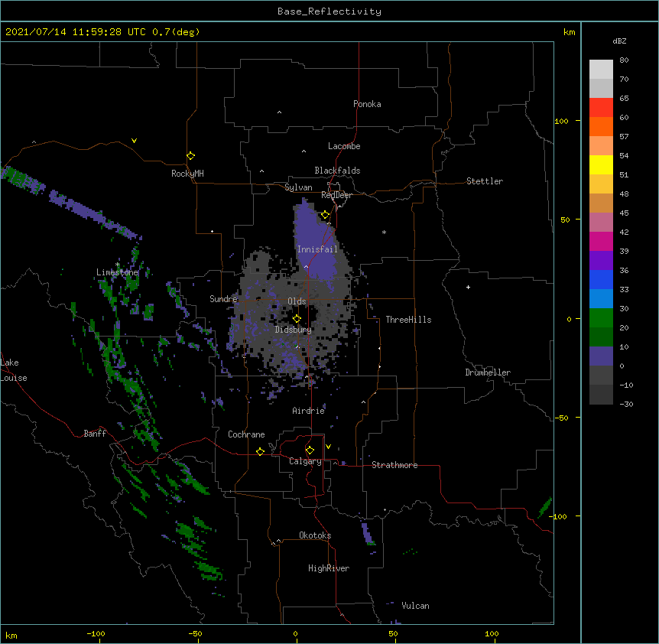Select the Lacombe city label

(x=344, y=146)
